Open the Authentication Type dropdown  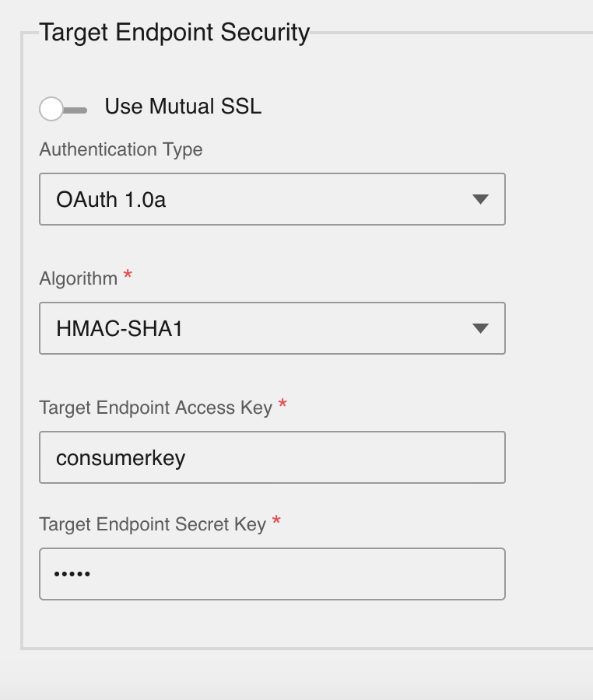(x=272, y=199)
